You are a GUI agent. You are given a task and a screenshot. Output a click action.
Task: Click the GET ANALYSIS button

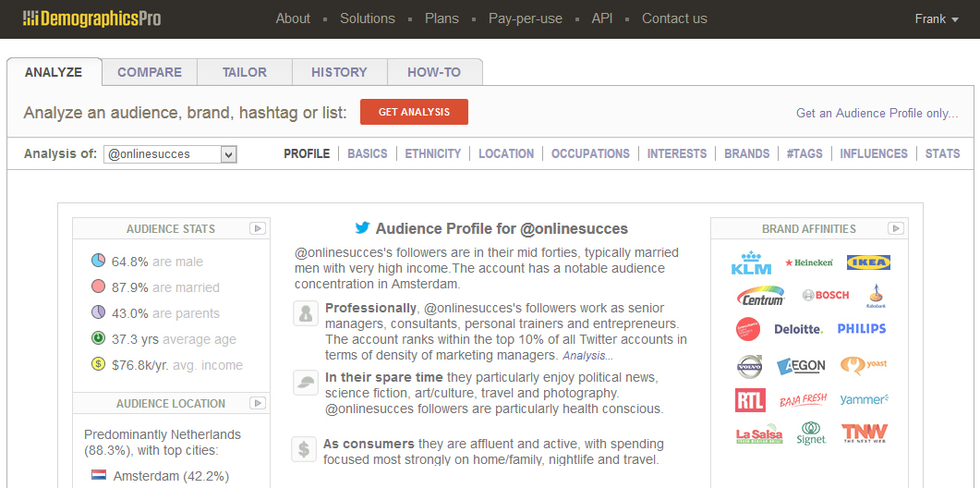[414, 112]
